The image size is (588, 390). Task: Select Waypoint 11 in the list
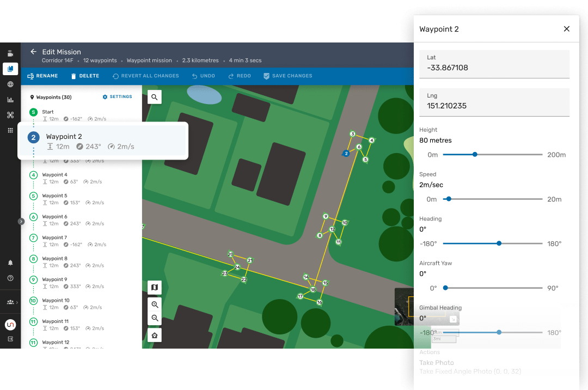[81, 325]
